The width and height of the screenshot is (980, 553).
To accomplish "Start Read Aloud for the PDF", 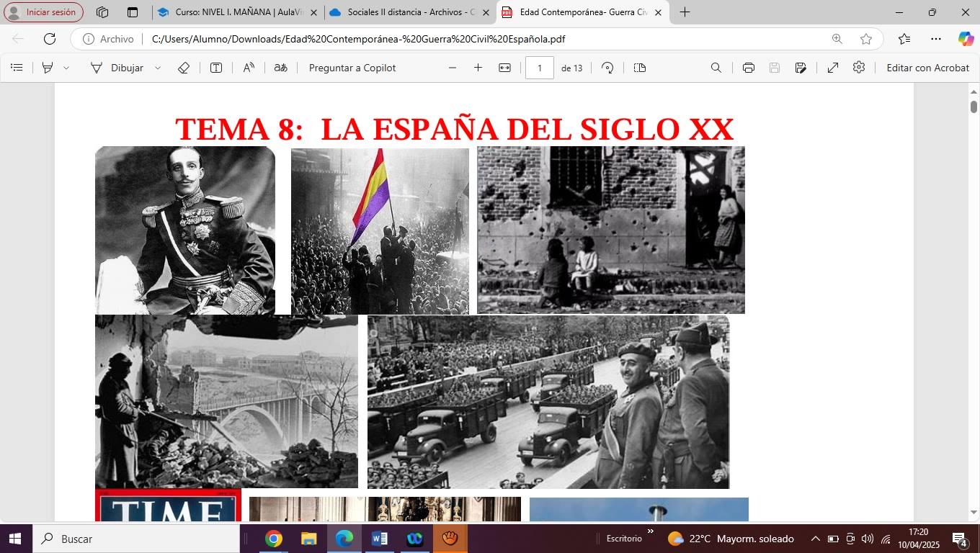I will point(249,68).
